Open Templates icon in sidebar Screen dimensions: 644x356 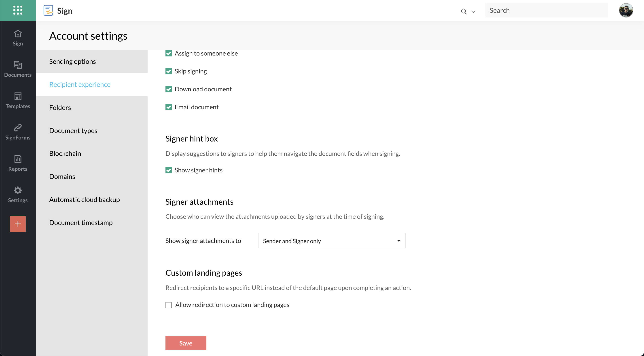point(18,96)
